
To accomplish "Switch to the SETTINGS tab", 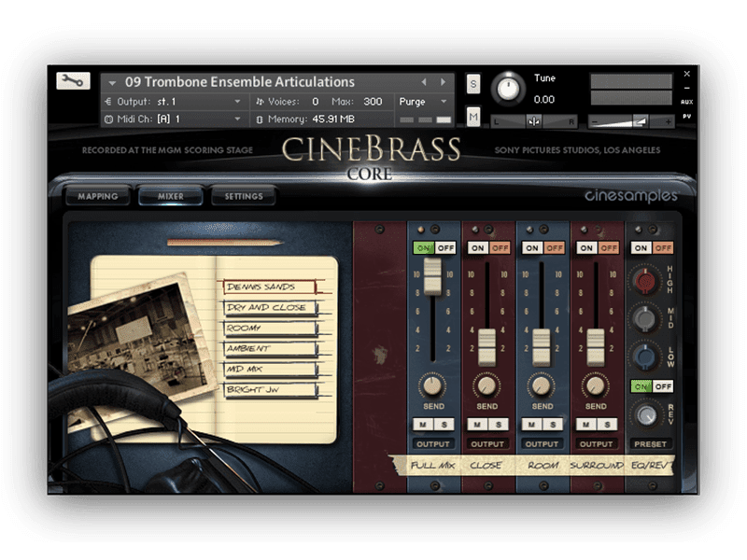I will (244, 196).
